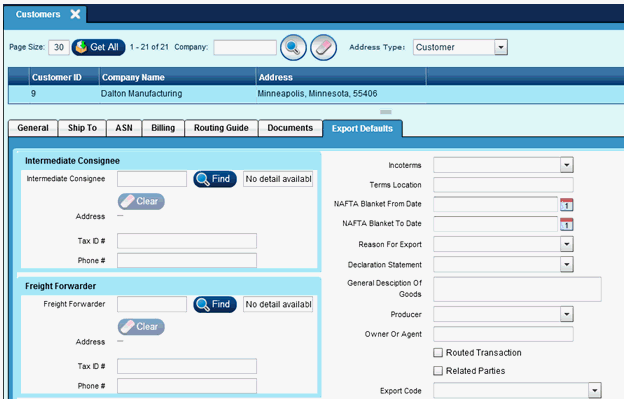
Task: Sort by Customer ID column header
Action: (64, 77)
